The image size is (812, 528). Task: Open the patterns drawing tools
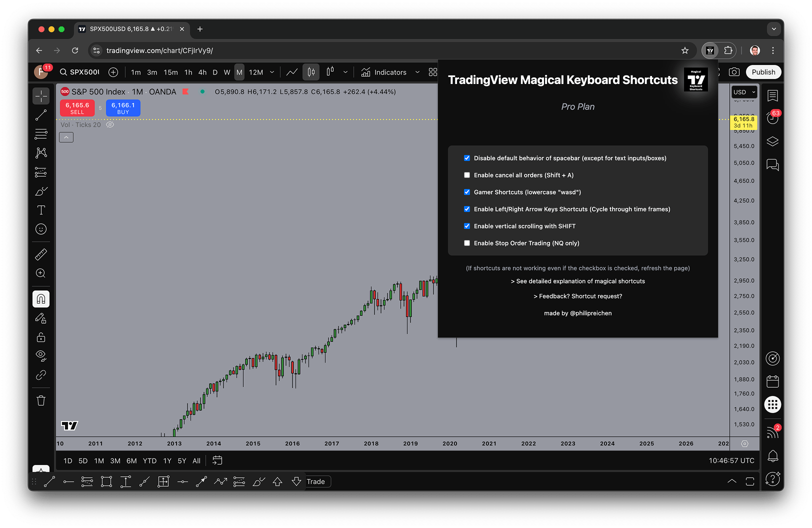[x=41, y=153]
